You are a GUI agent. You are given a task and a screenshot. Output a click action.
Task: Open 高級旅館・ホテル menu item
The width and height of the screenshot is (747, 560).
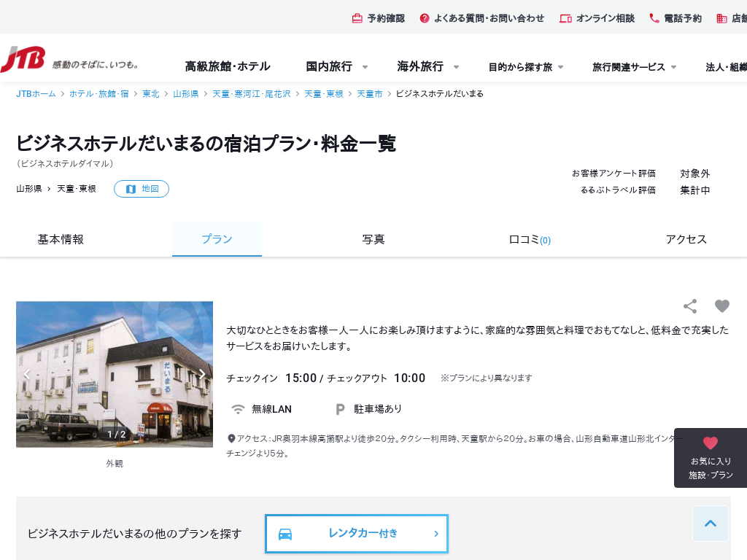[x=228, y=66]
